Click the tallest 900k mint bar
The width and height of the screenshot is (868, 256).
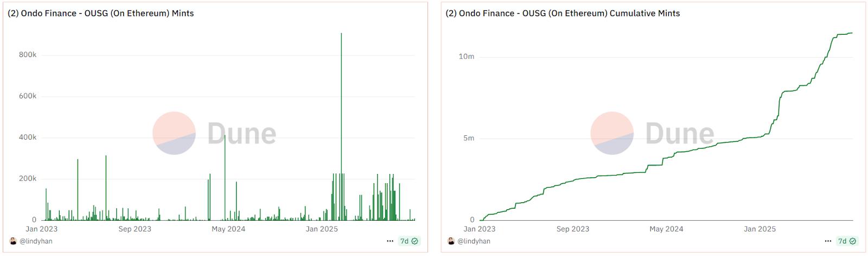(x=341, y=109)
